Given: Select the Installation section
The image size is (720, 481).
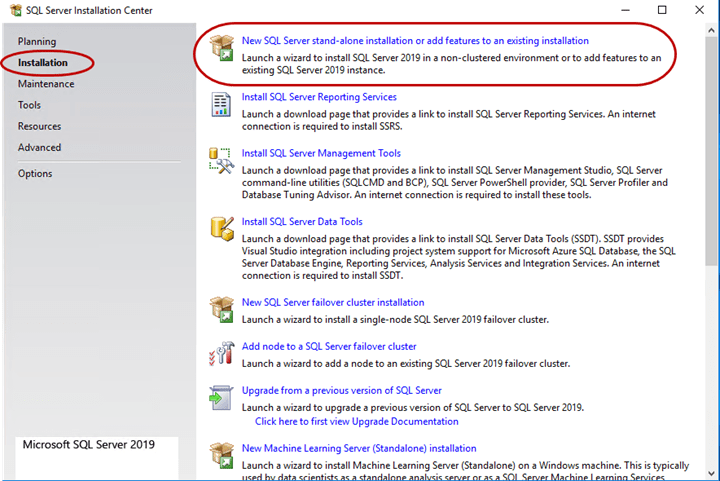Looking at the screenshot, I should tap(43, 62).
